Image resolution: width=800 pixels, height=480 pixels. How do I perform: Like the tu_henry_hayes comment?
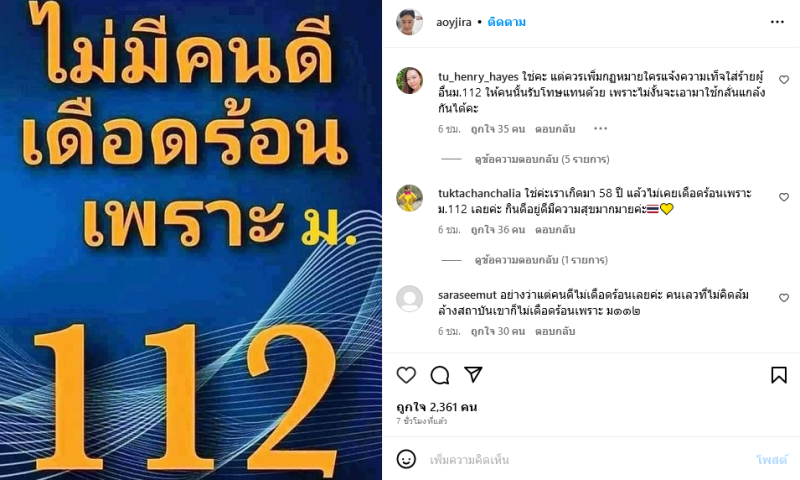pos(784,80)
